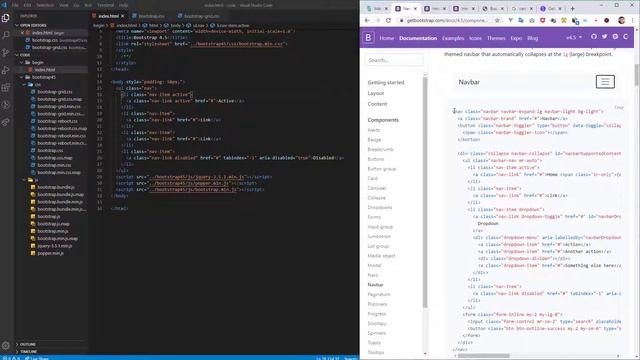Close the index.html editor tab

[122, 16]
